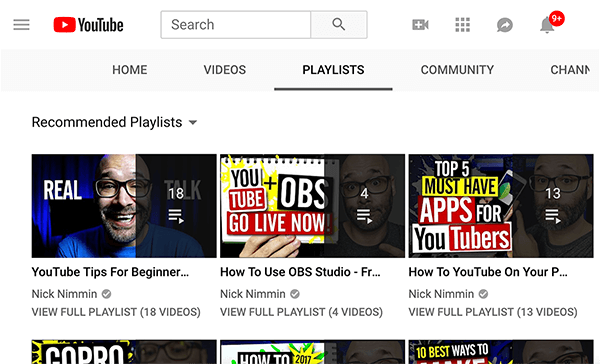This screenshot has height=364, width=600.
Task: View full playlist (4 videos)
Action: [302, 312]
